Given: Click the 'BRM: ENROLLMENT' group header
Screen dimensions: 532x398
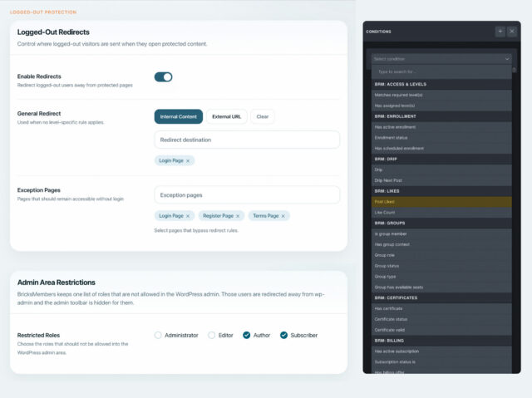Looking at the screenshot, I should (x=441, y=116).
